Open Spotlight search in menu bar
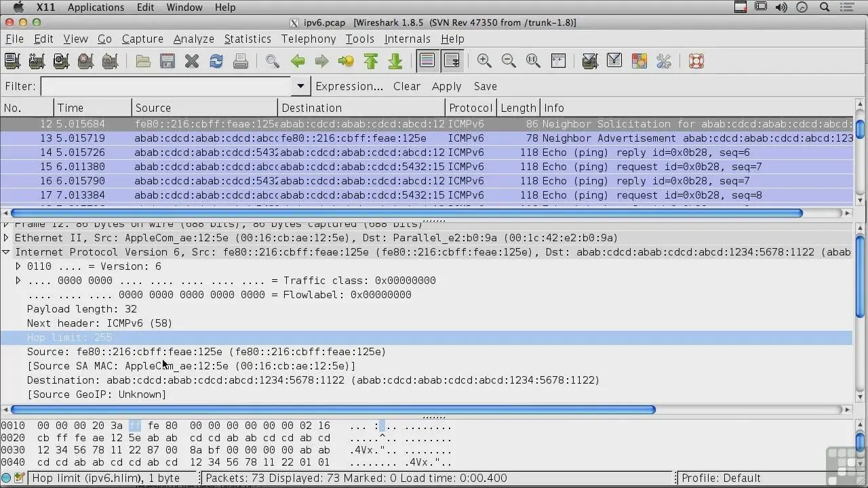The width and height of the screenshot is (868, 488). click(x=825, y=7)
